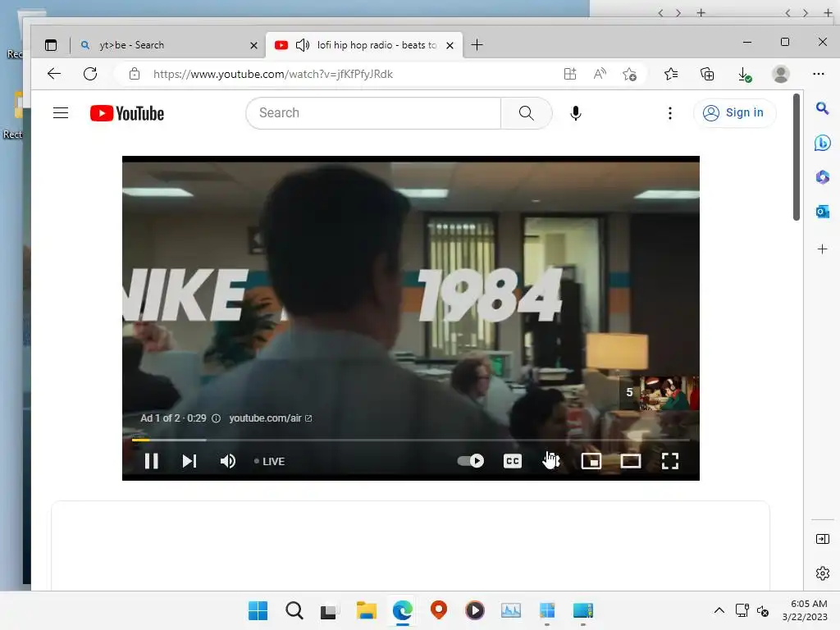Screen dimensions: 840x630
Task: Click the YouTube search magnifier button
Action: (x=526, y=113)
